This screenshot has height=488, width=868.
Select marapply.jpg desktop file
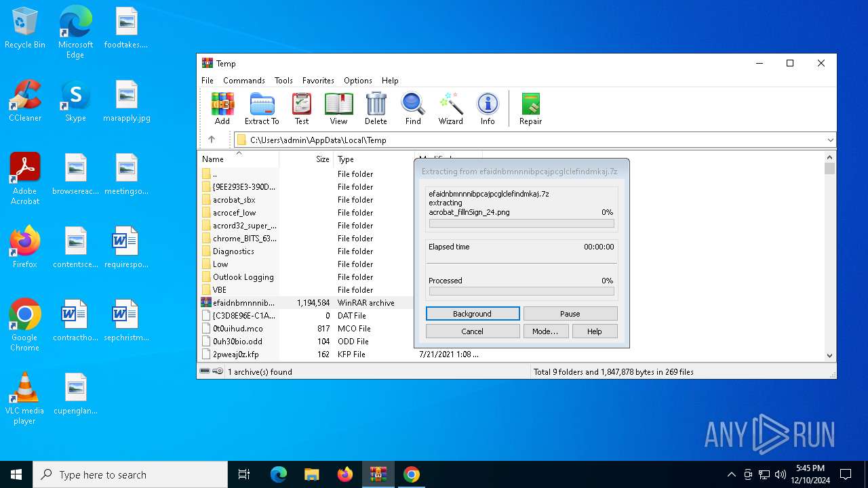[127, 102]
